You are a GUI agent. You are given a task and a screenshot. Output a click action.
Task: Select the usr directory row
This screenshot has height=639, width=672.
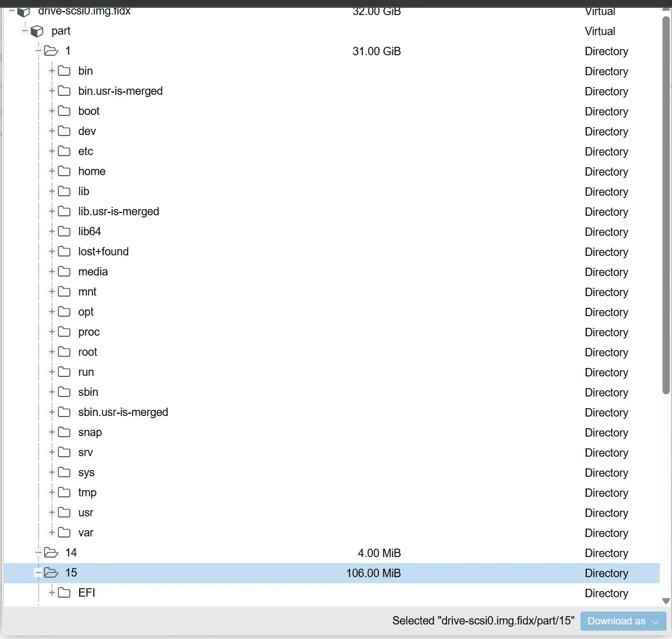(x=332, y=512)
